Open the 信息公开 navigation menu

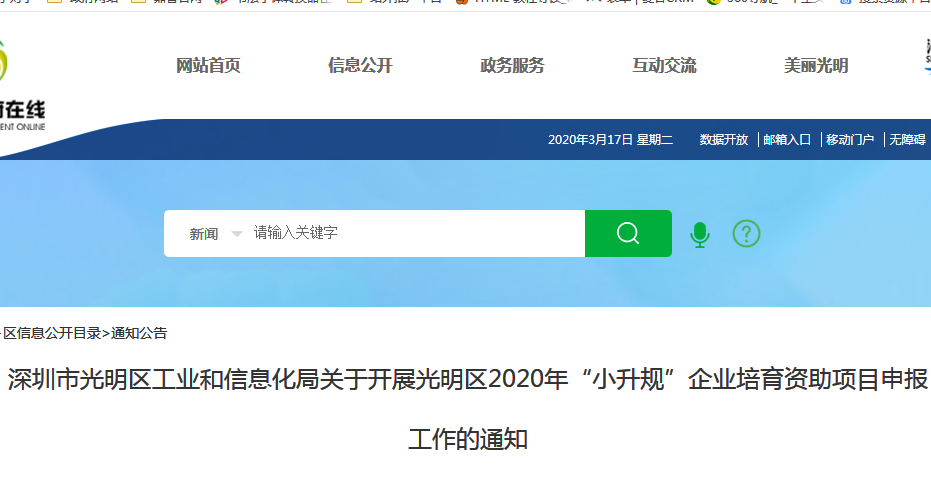click(x=360, y=66)
